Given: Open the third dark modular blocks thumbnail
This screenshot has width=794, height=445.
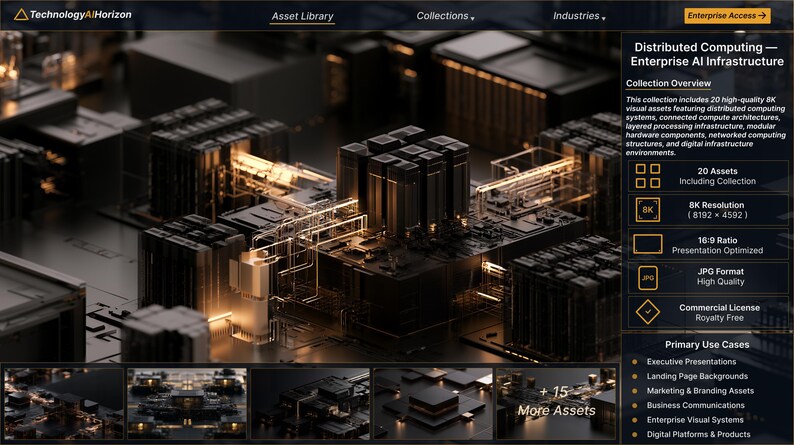Looking at the screenshot, I should [310, 403].
